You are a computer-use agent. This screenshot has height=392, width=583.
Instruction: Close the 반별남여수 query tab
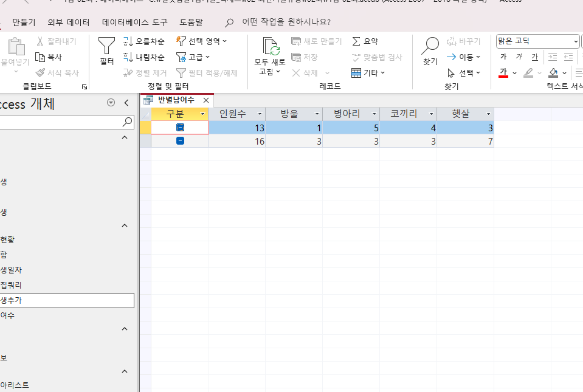pyautogui.click(x=206, y=100)
